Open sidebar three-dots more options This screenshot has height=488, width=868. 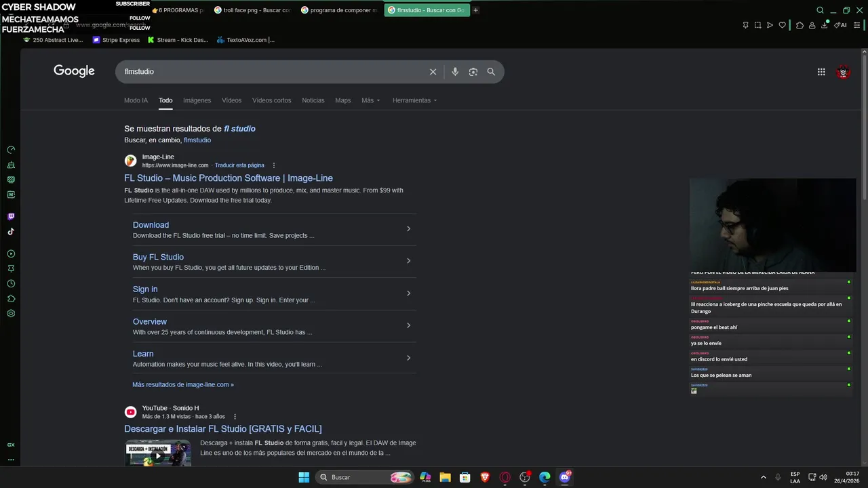point(11,460)
